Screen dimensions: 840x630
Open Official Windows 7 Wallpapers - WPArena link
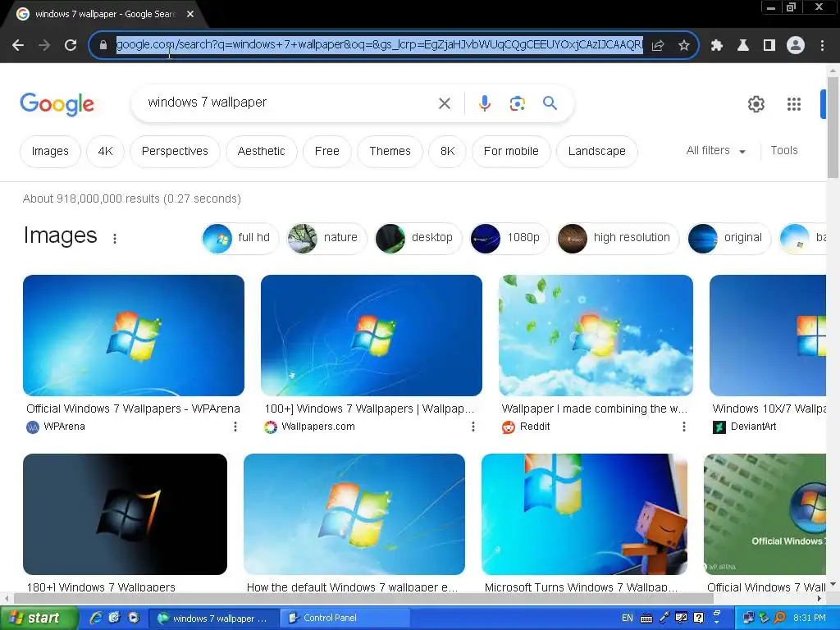coord(133,409)
